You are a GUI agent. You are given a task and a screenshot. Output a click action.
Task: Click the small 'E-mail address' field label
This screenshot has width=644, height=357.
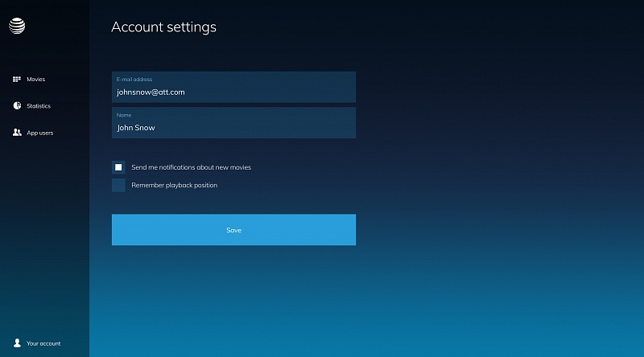[x=134, y=80]
